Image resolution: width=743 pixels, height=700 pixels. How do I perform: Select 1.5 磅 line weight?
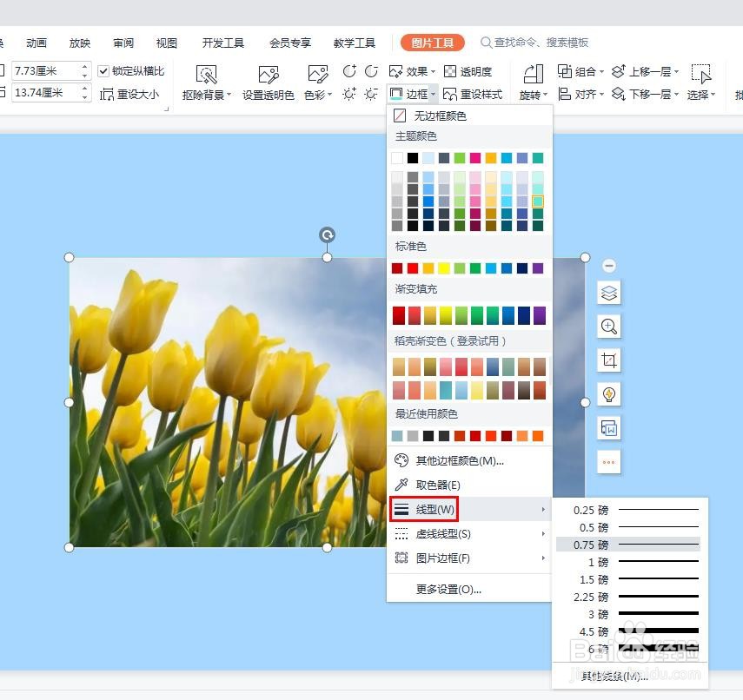click(629, 579)
